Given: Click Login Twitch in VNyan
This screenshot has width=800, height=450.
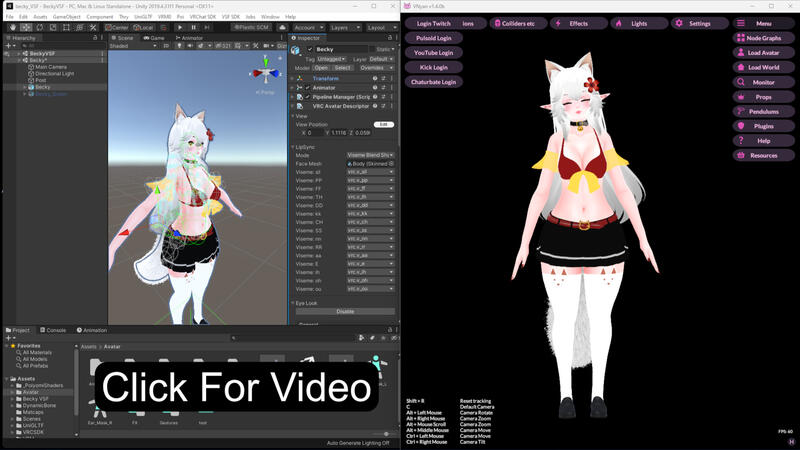Looking at the screenshot, I should click(x=434, y=23).
